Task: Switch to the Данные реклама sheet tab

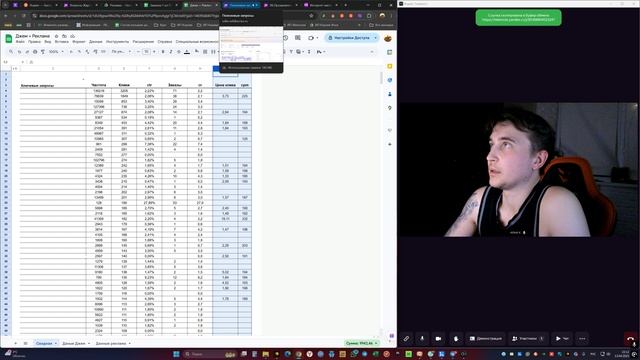Action: coord(111,343)
